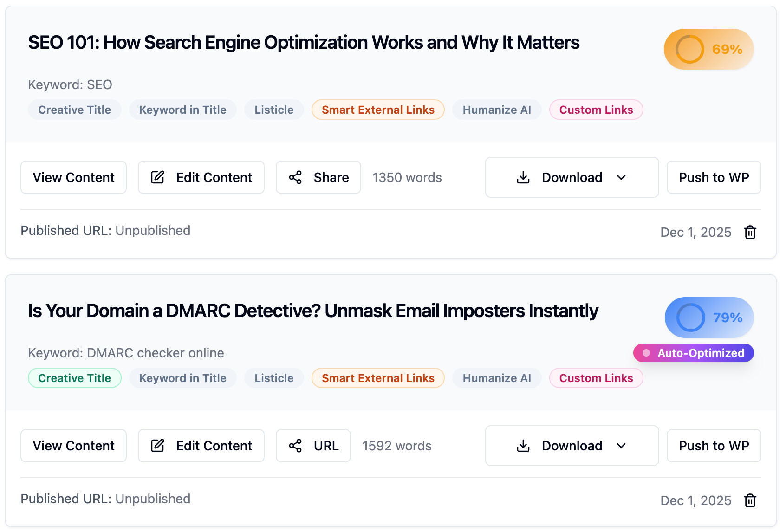Click download arrow icon in SEO 101 card
This screenshot has width=780, height=532.
tap(523, 177)
